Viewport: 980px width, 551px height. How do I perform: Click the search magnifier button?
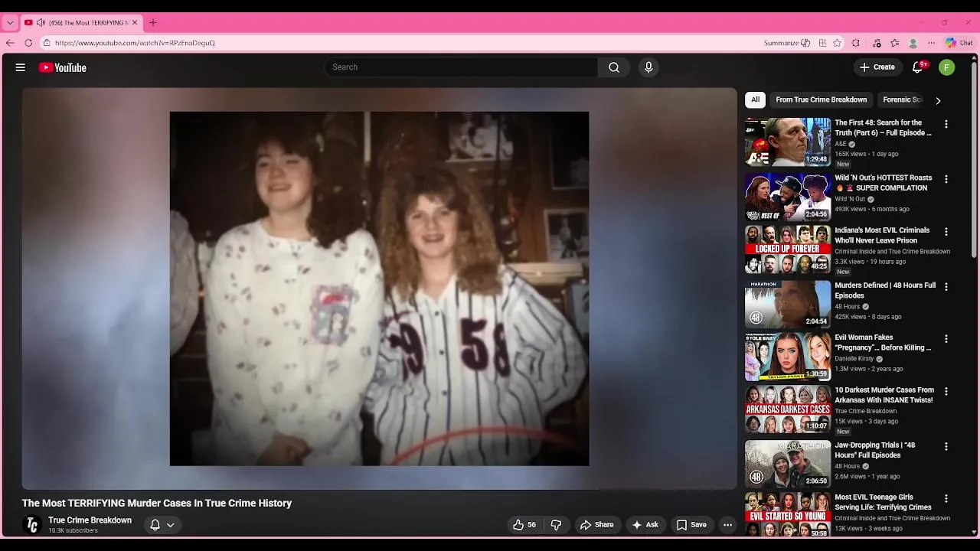[x=614, y=67]
